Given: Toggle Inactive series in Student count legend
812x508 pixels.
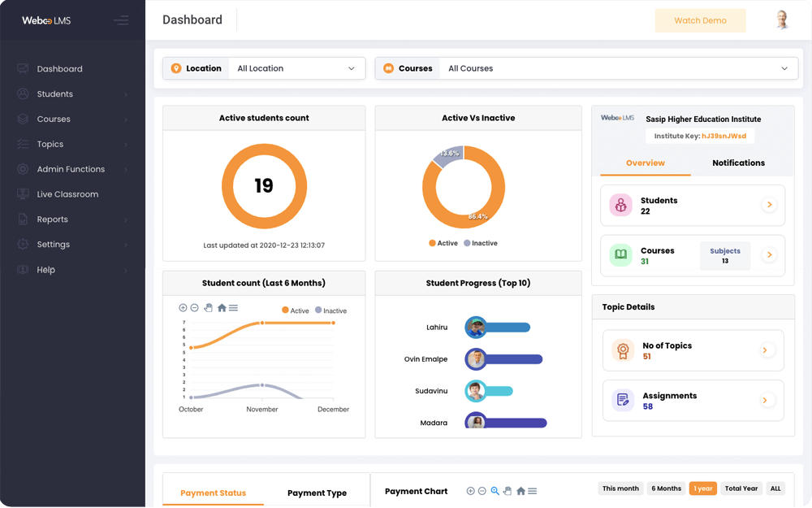Looking at the screenshot, I should (x=331, y=310).
